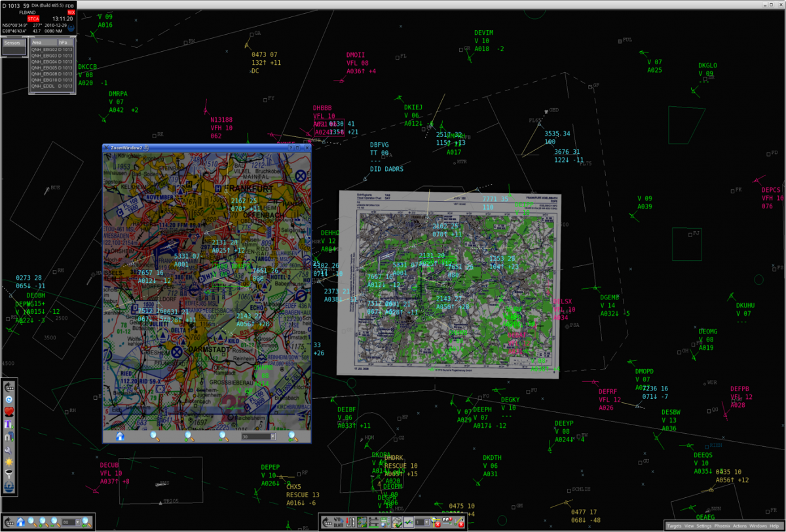This screenshot has width=786, height=532.
Task: Click the red heart icon in left toolbar
Action: (9, 411)
